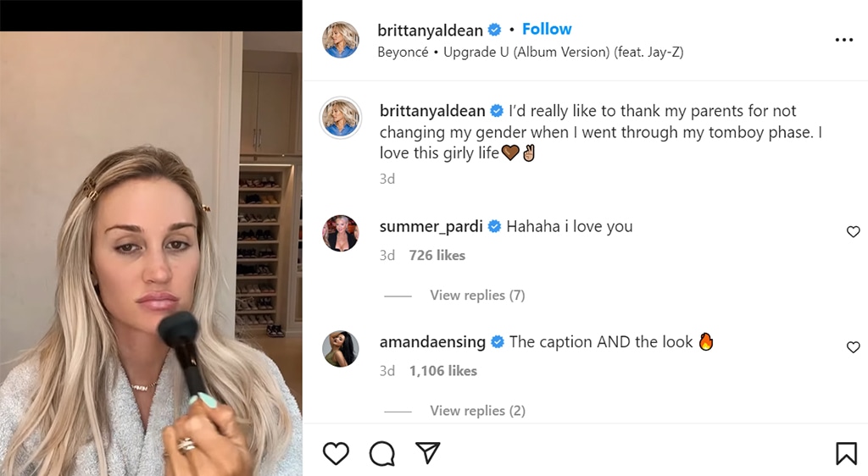Open brittanyaldean avatar beside the caption

(341, 118)
